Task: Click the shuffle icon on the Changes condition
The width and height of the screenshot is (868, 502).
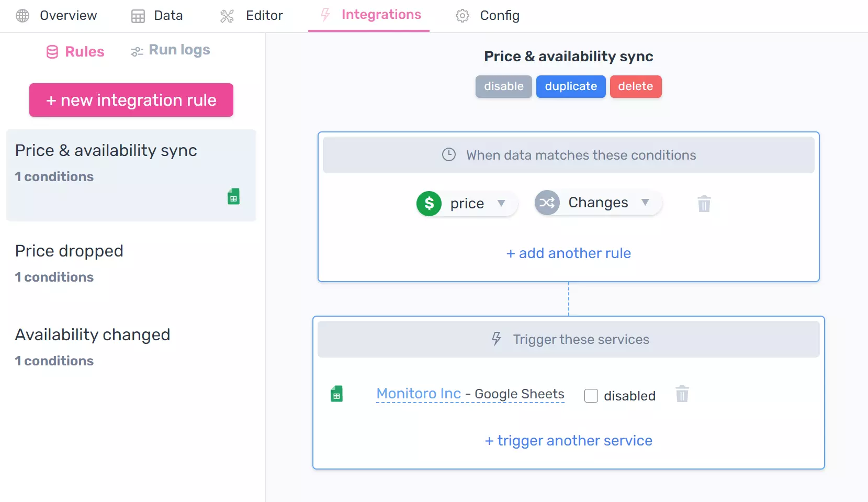Action: tap(547, 203)
